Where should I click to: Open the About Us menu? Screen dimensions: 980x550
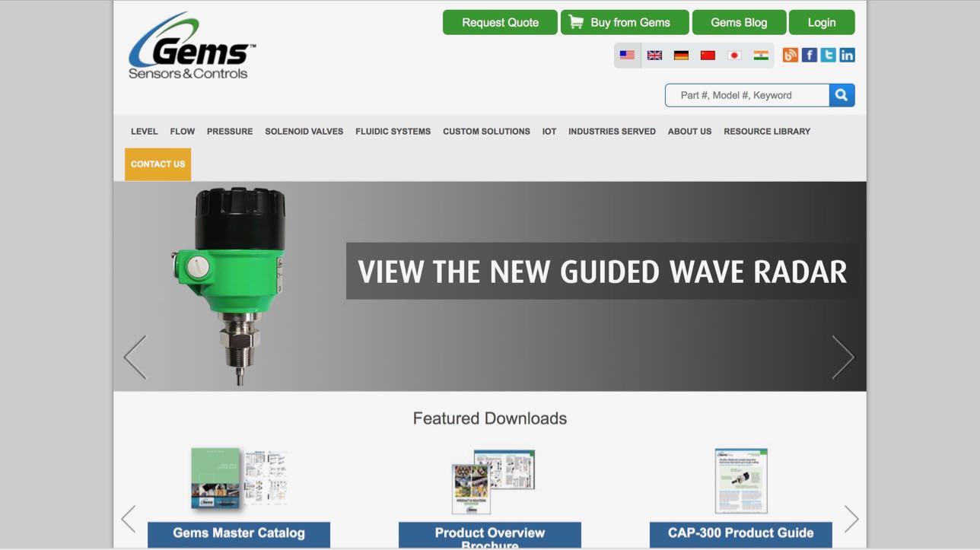(689, 132)
